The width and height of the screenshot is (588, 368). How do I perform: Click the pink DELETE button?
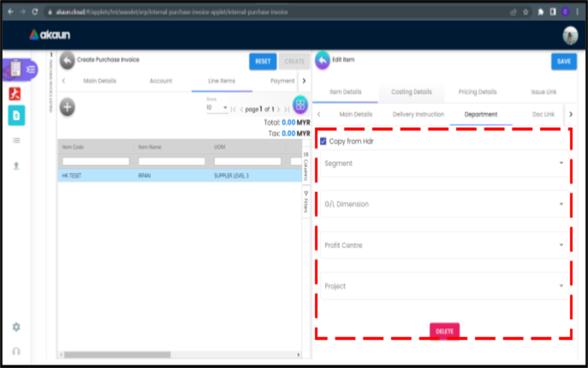click(445, 331)
